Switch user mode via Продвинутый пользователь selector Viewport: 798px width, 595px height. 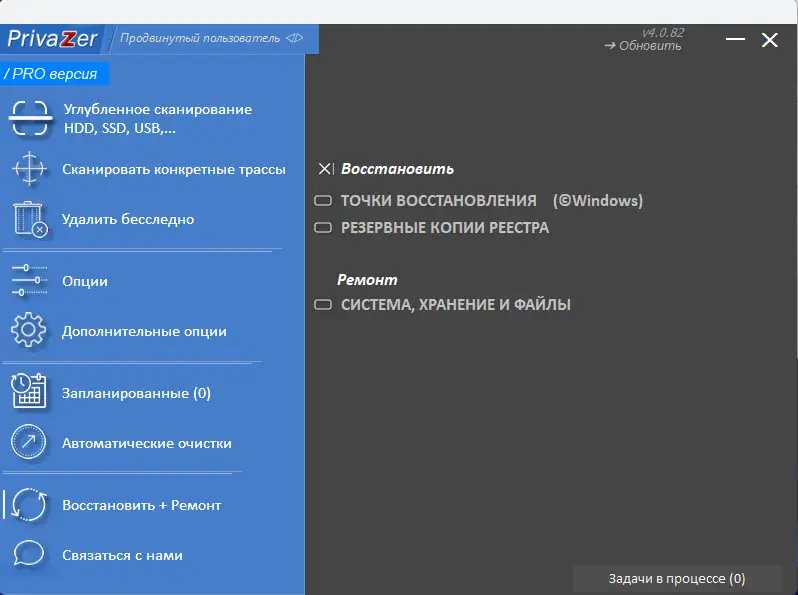pyautogui.click(x=211, y=38)
